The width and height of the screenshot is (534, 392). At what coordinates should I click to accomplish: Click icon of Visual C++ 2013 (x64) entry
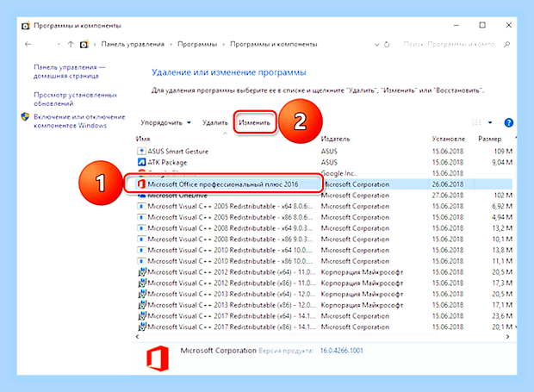pos(142,294)
